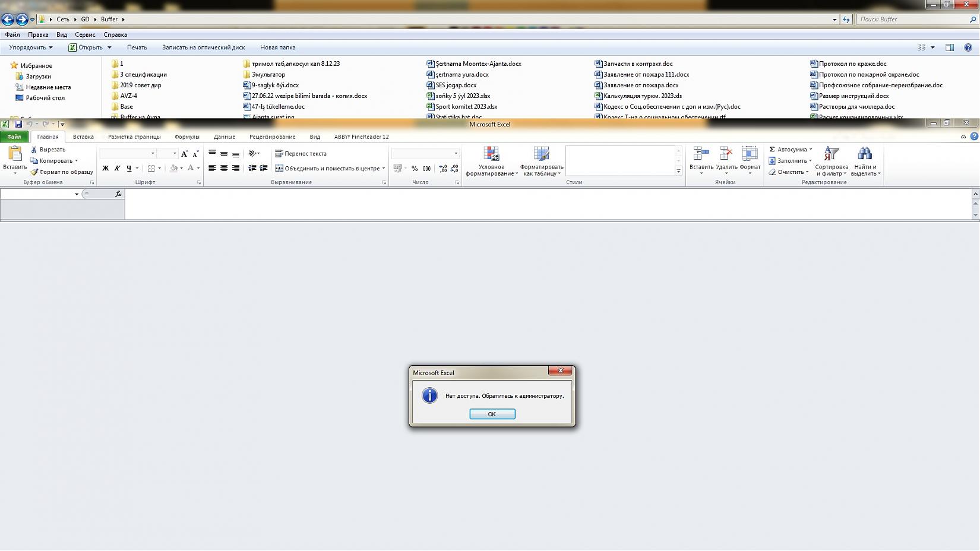The image size is (980, 551).
Task: Click the Insert Function fx button
Action: point(118,194)
